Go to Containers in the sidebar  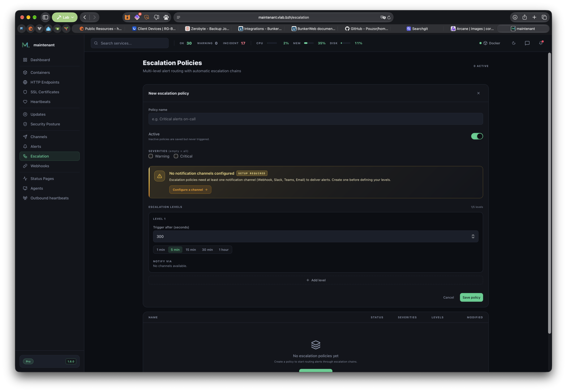(x=49, y=73)
